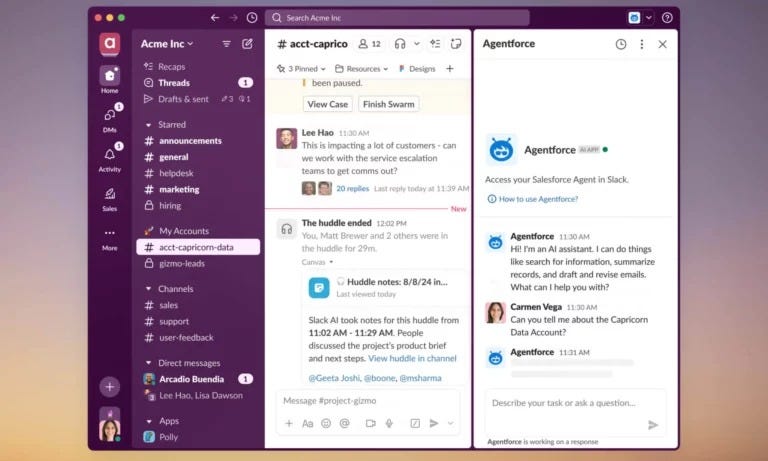Image resolution: width=768 pixels, height=461 pixels.
Task: Collapse the Apps section
Action: pos(148,421)
